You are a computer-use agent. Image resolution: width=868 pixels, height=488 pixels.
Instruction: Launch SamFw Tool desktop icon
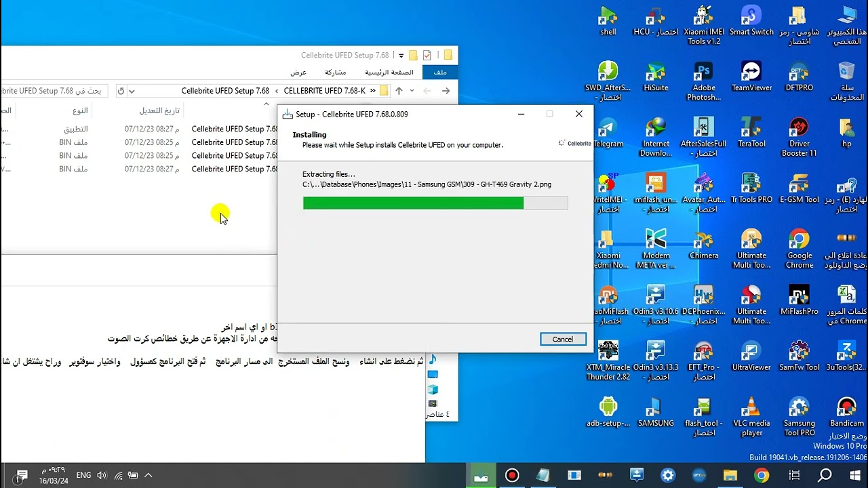tap(800, 357)
